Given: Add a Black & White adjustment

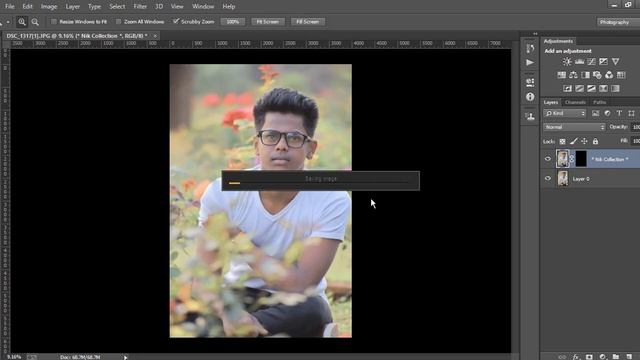Looking at the screenshot, I should coord(585,75).
